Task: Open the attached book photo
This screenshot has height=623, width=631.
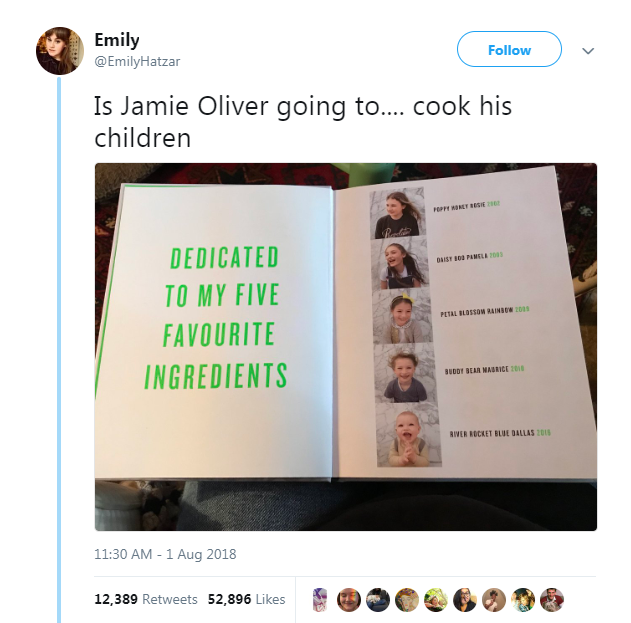Action: pyautogui.click(x=345, y=345)
